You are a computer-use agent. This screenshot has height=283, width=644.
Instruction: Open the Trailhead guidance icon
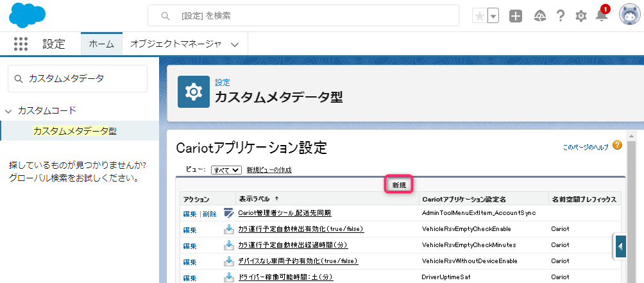coord(539,16)
